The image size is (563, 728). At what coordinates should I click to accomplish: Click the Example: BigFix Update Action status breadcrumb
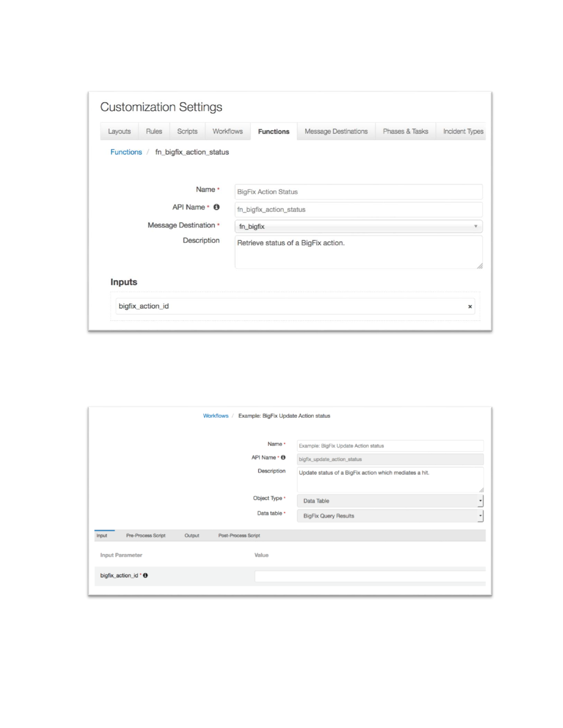pos(284,416)
